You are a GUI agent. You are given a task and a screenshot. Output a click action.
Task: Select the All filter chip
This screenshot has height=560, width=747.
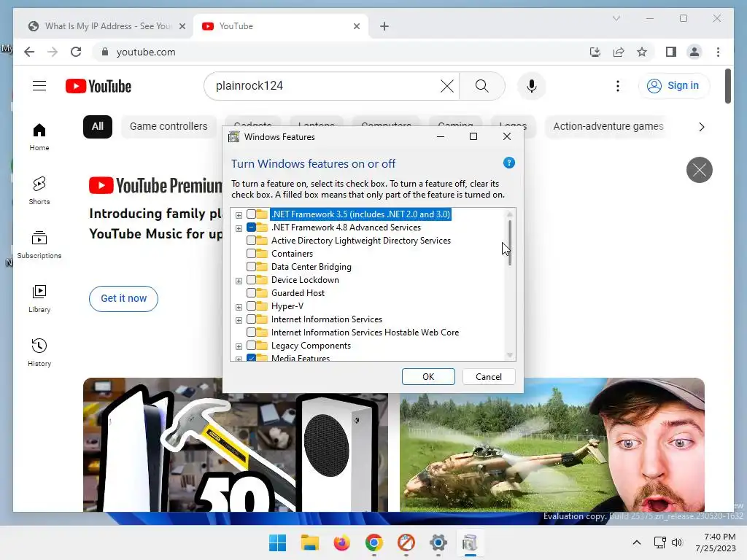98,127
